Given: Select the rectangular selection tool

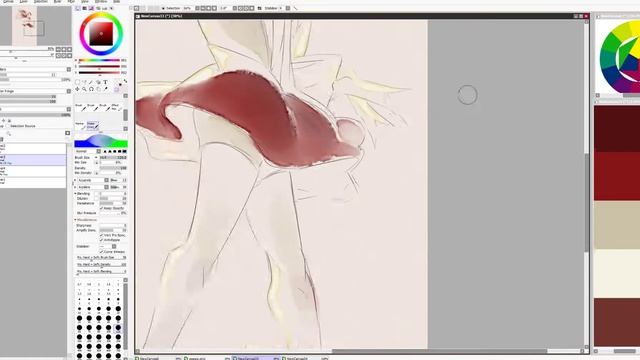Looking at the screenshot, I should coord(77,82).
